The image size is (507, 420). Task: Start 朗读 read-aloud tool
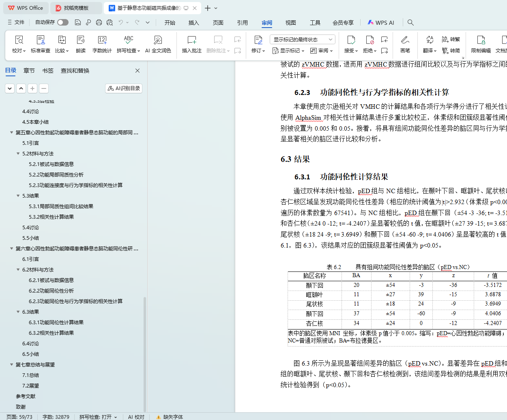tap(81, 44)
